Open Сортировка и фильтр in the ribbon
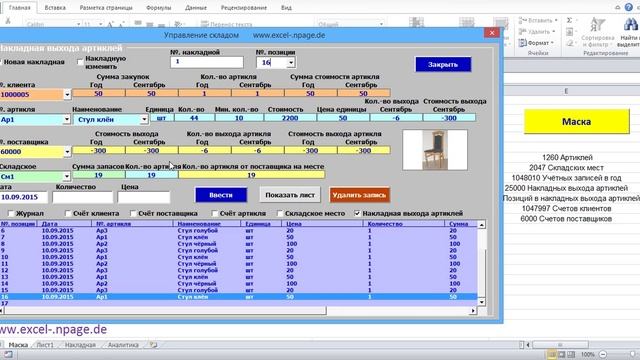Viewport: 640px width, 360px height. point(598,32)
